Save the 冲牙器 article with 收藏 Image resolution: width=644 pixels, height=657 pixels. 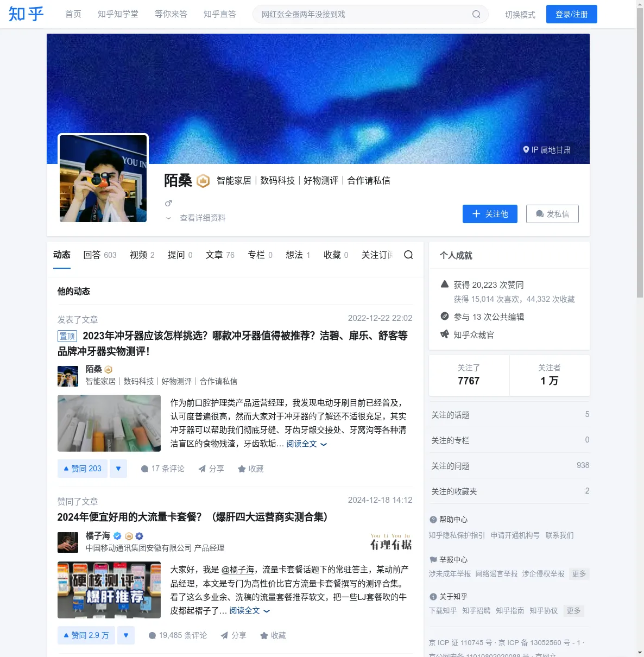coord(250,469)
